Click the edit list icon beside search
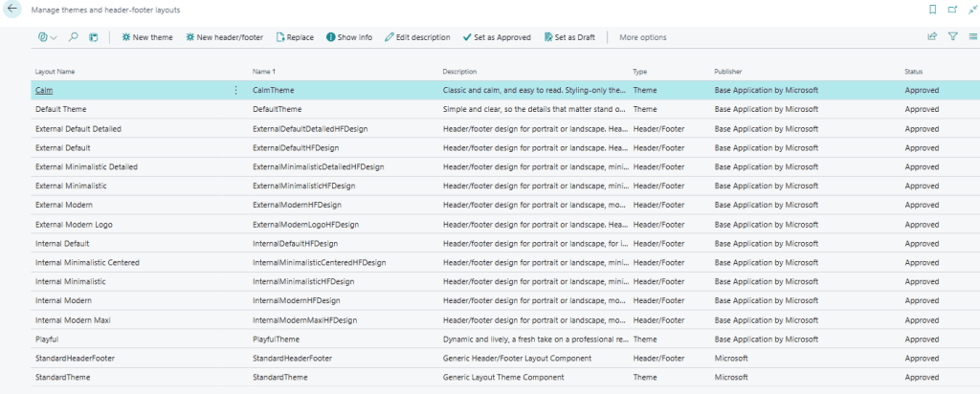The width and height of the screenshot is (980, 394). [94, 37]
